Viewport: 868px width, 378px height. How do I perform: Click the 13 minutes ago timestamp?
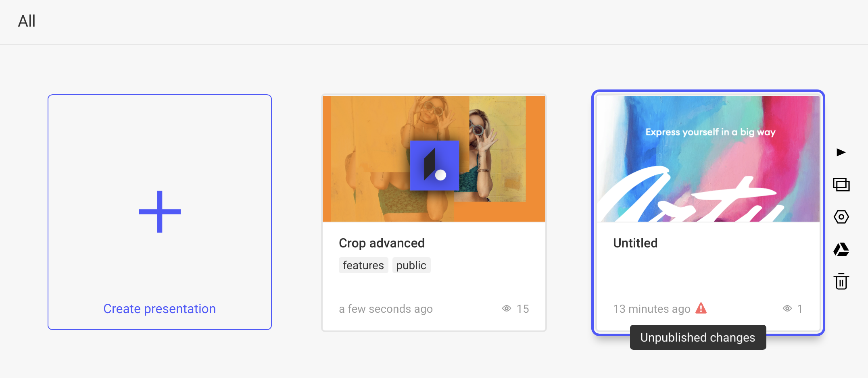click(652, 309)
